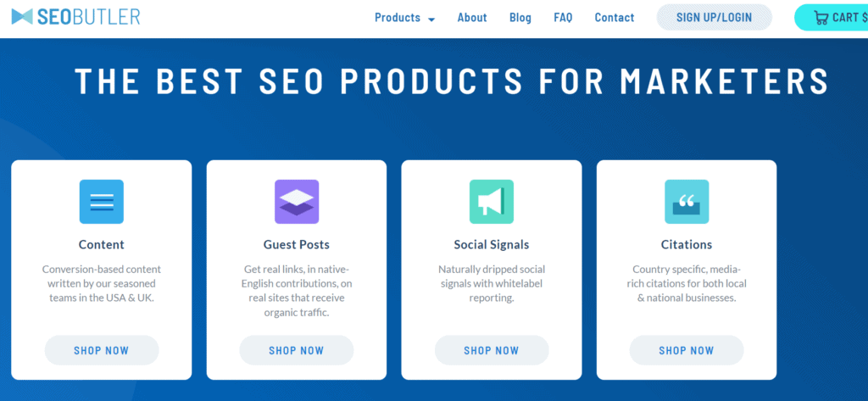The width and height of the screenshot is (868, 401).
Task: Click the Guest Posts card title
Action: tap(296, 244)
